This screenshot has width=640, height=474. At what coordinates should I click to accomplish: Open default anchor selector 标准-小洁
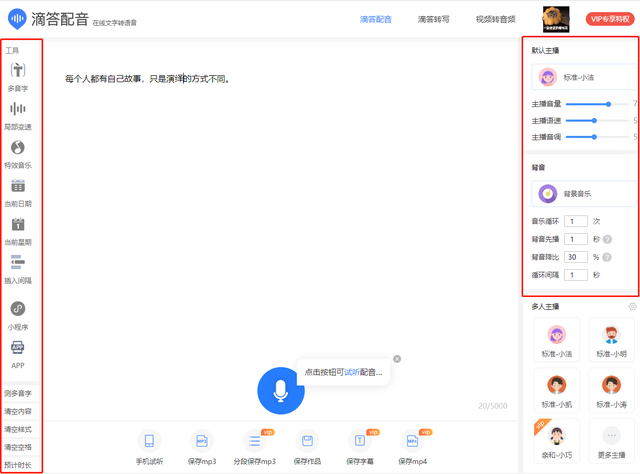click(584, 77)
